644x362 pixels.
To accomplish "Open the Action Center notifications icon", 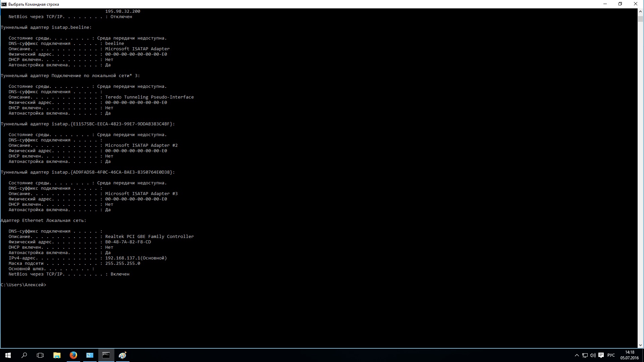I will tap(601, 355).
